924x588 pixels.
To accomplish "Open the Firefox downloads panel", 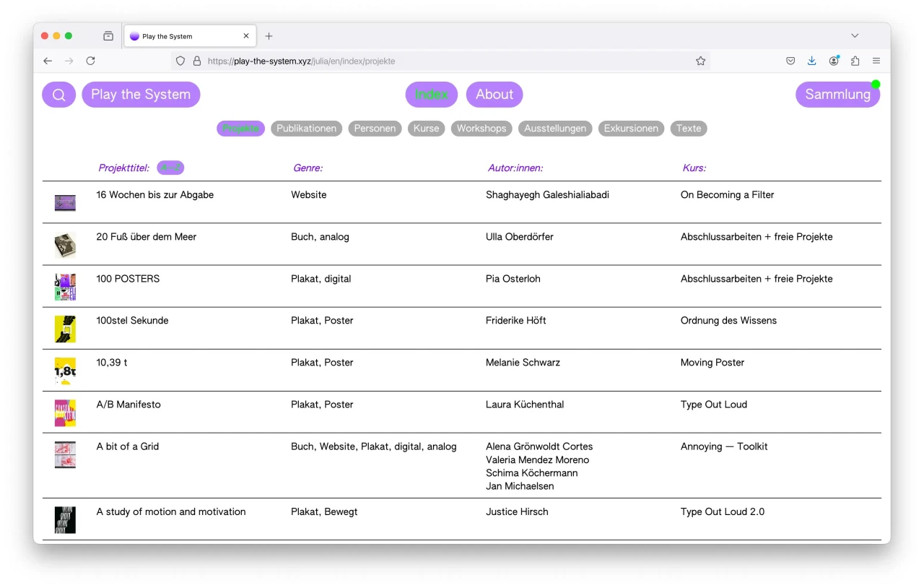I will 811,61.
